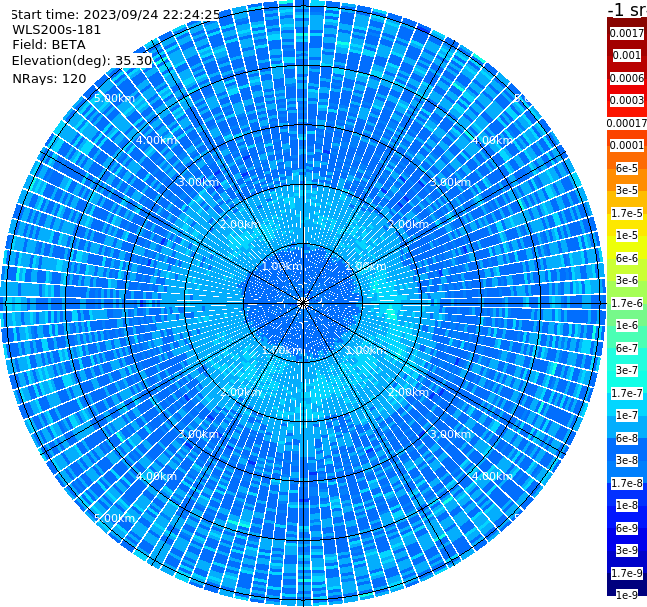Click the colorbar tick '1.7e-8'
Image resolution: width=647 pixels, height=607 pixels.
pos(627,483)
